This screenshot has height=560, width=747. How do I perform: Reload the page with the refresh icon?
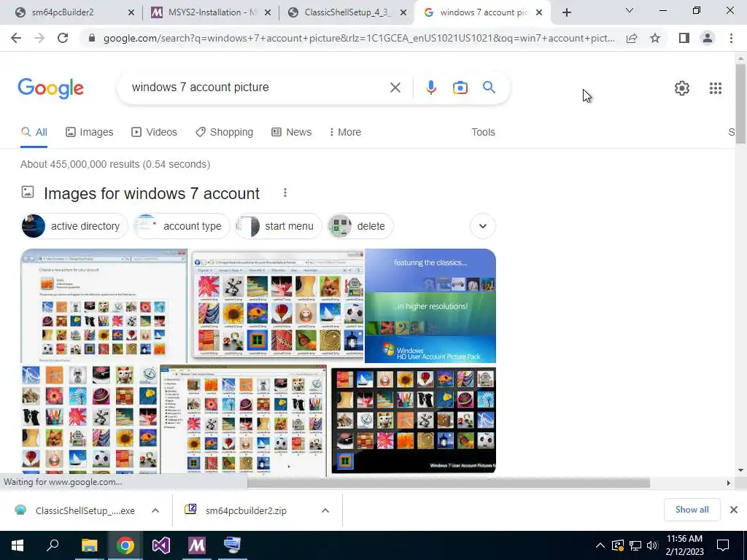tap(63, 38)
